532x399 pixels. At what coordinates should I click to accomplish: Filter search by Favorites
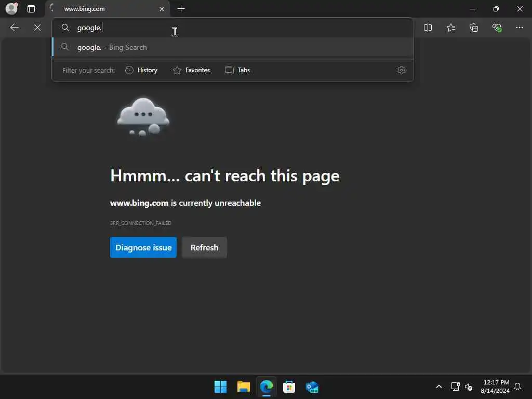click(191, 70)
